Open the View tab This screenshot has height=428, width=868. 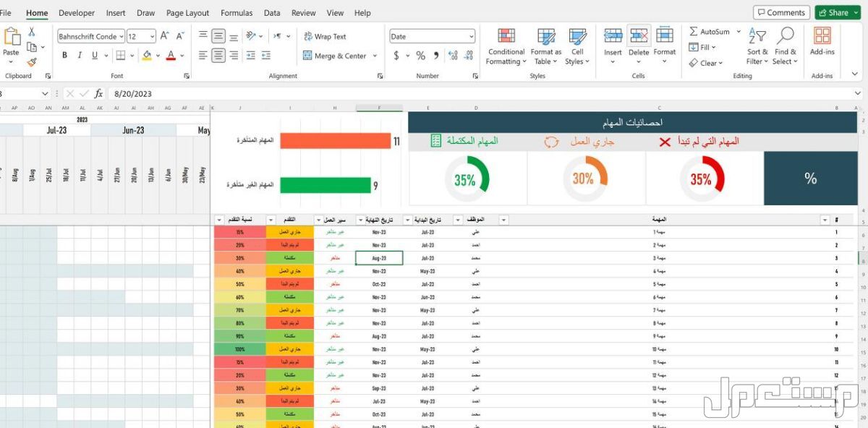[x=335, y=13]
